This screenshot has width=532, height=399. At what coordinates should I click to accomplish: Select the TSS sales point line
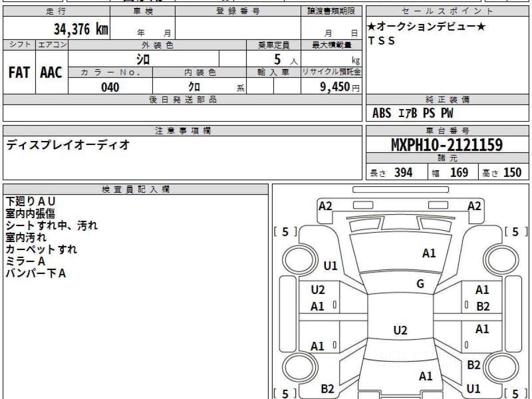(x=381, y=41)
